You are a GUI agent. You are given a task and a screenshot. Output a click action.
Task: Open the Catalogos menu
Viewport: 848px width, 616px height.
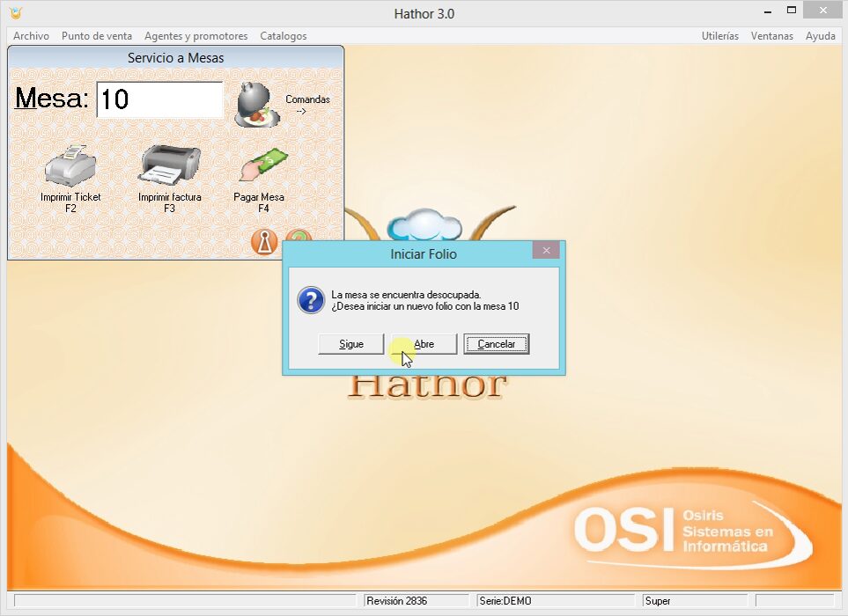284,36
